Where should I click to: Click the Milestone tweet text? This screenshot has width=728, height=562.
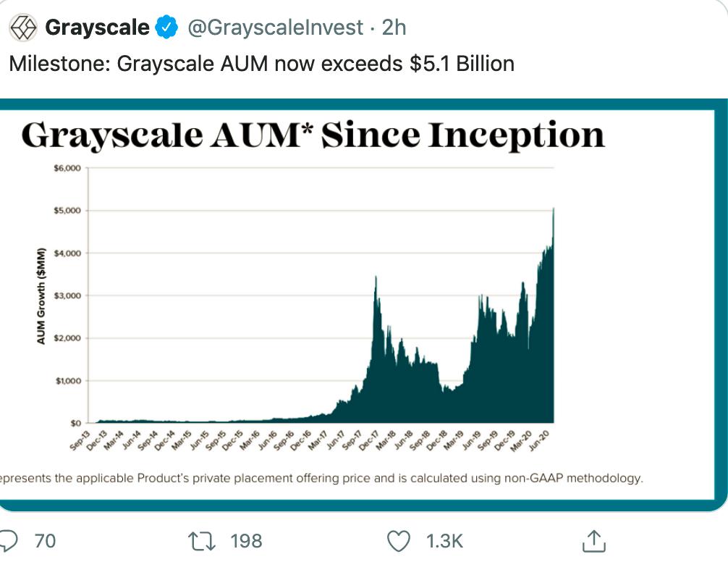(261, 64)
